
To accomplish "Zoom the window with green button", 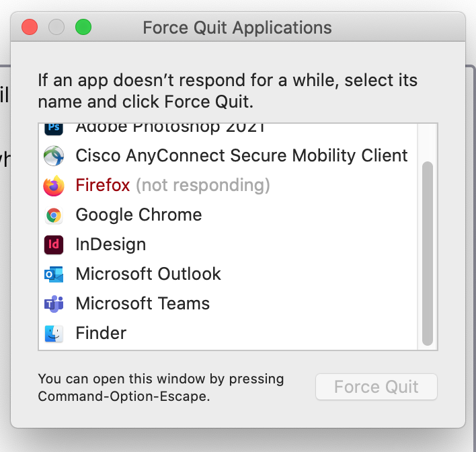I will [83, 27].
